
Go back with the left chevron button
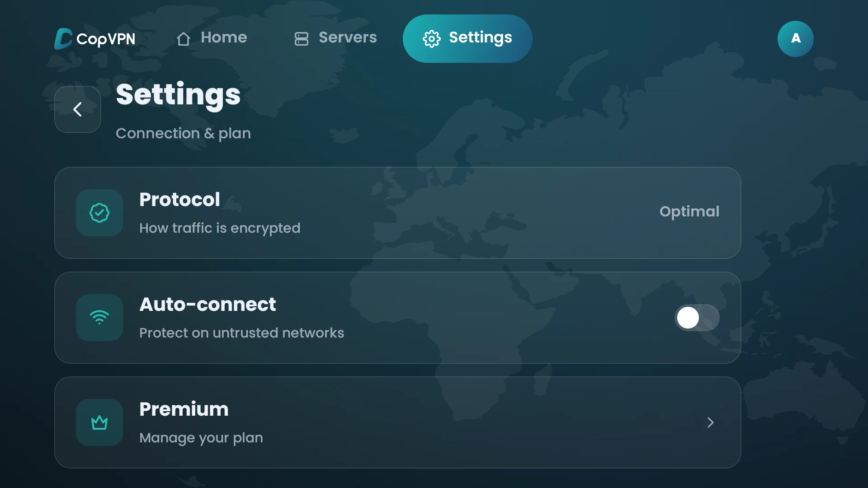(x=78, y=109)
